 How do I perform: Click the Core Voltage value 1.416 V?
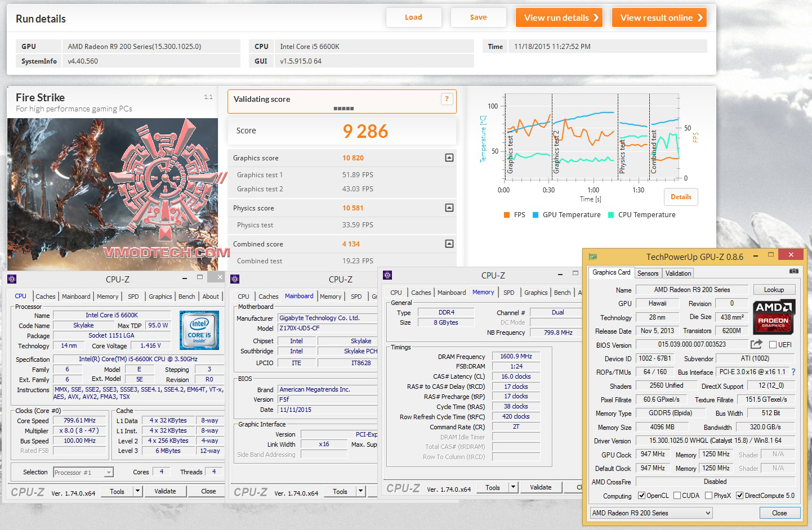(150, 345)
